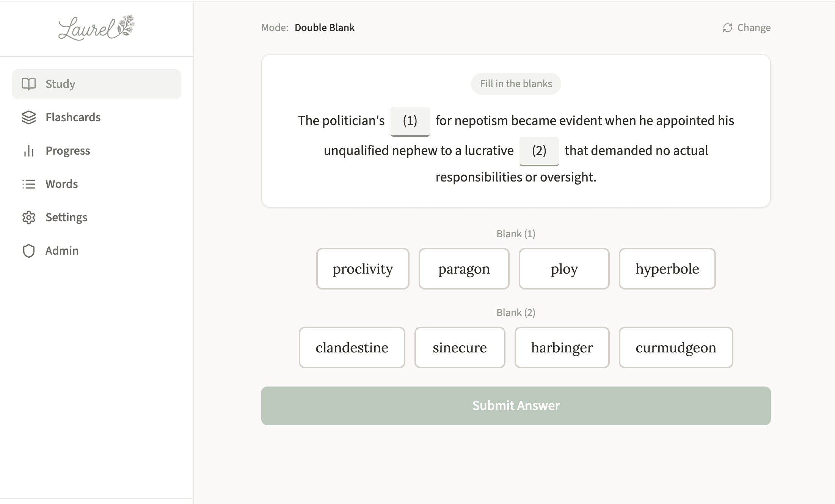Click the (2) blank in the sentence
The image size is (835, 504).
tap(539, 151)
